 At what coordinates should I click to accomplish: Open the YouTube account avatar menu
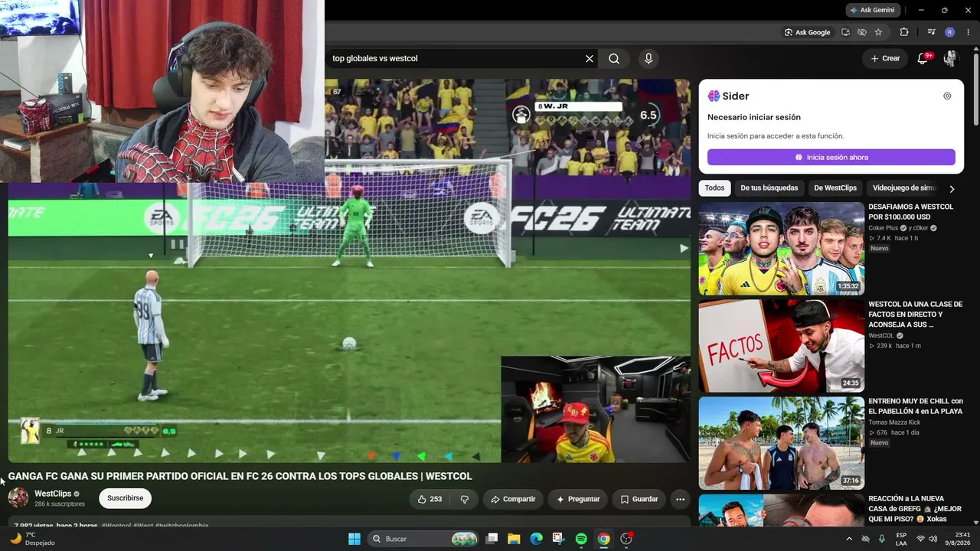click(950, 58)
